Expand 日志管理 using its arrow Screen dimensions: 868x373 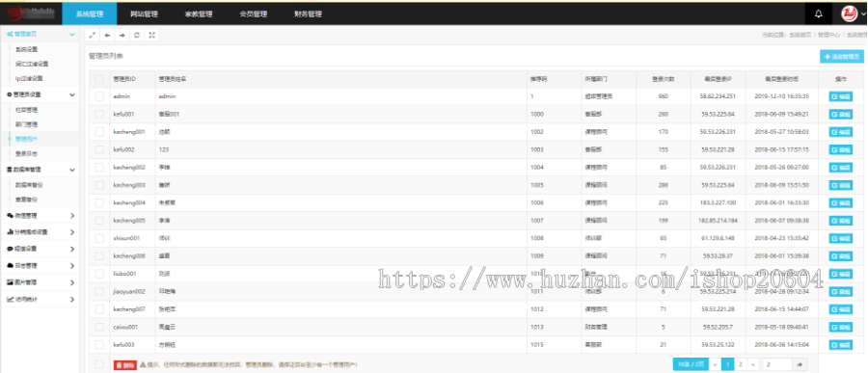(72, 266)
